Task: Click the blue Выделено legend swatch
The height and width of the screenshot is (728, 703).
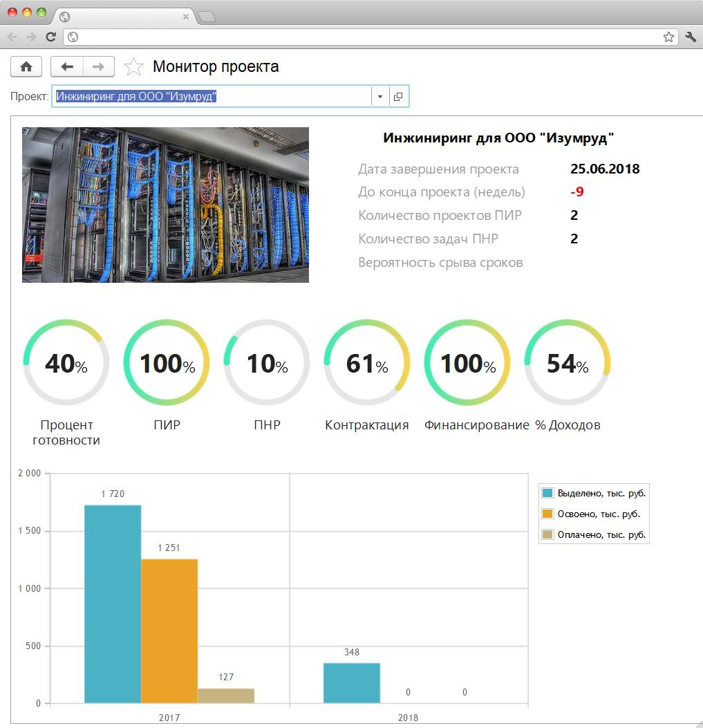Action: (x=547, y=493)
